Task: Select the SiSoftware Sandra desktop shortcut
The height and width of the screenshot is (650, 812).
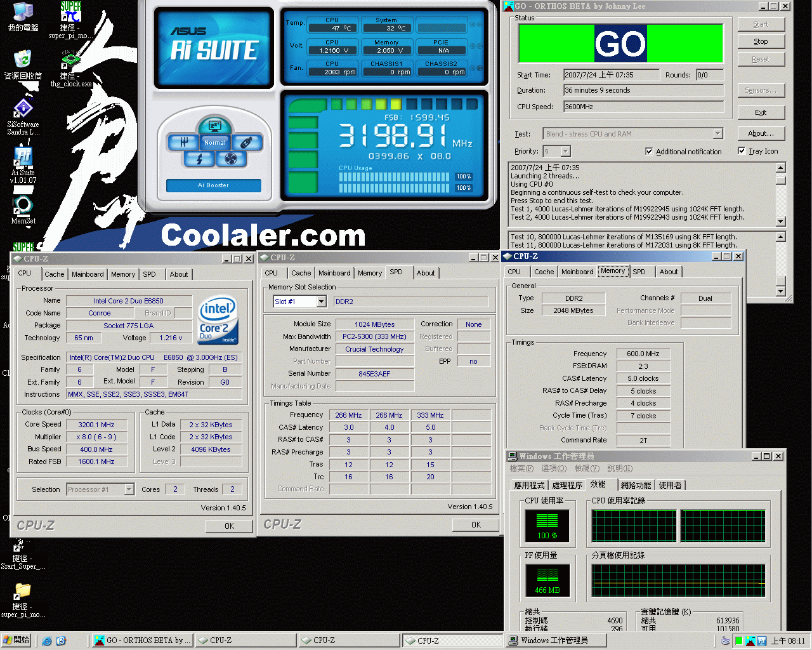Action: pyautogui.click(x=23, y=117)
